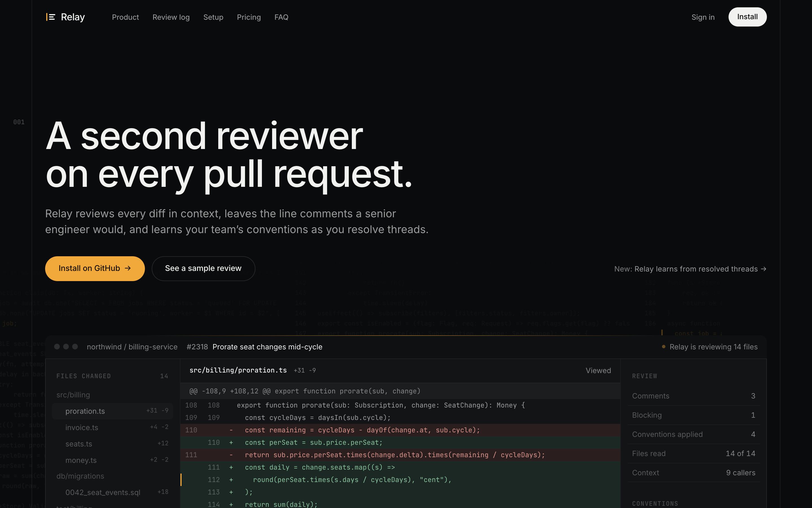Click the Blocking count row
This screenshot has height=508, width=812.
tap(694, 415)
